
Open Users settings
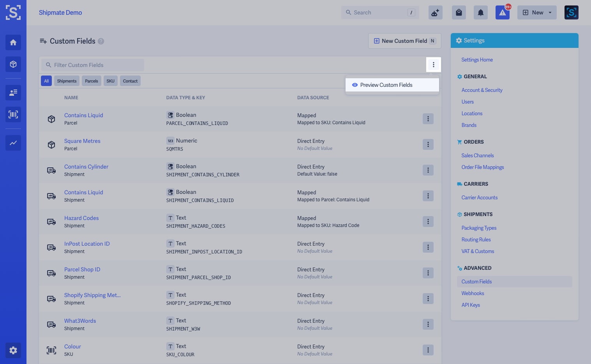(468, 102)
